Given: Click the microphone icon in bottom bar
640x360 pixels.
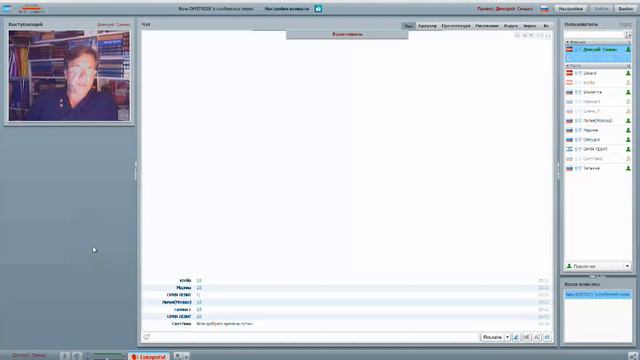Looking at the screenshot, I should (65, 356).
